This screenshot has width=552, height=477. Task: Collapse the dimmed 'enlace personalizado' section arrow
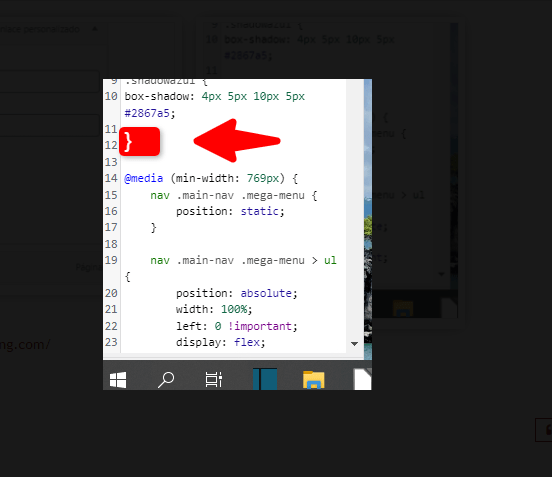(95, 29)
